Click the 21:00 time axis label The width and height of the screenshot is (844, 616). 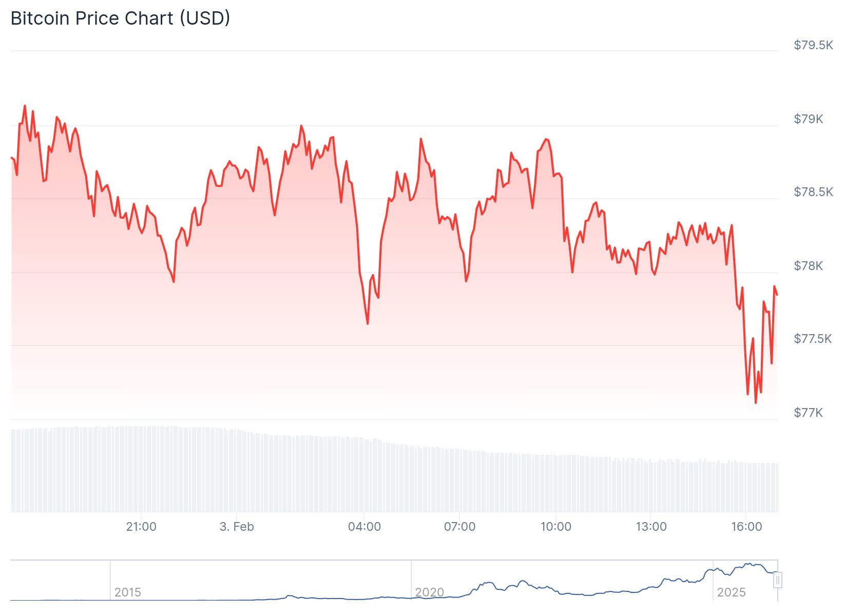pos(141,527)
